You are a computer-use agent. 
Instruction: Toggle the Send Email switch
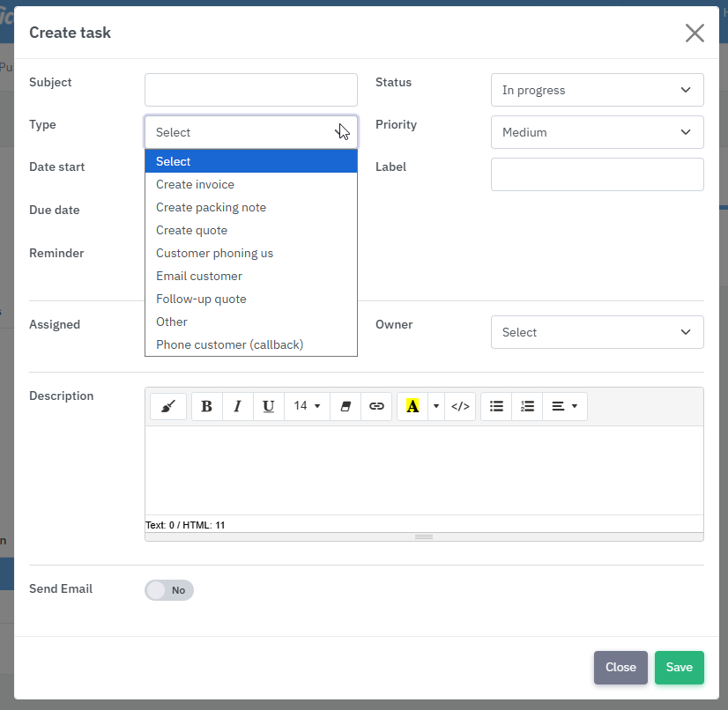pos(169,590)
